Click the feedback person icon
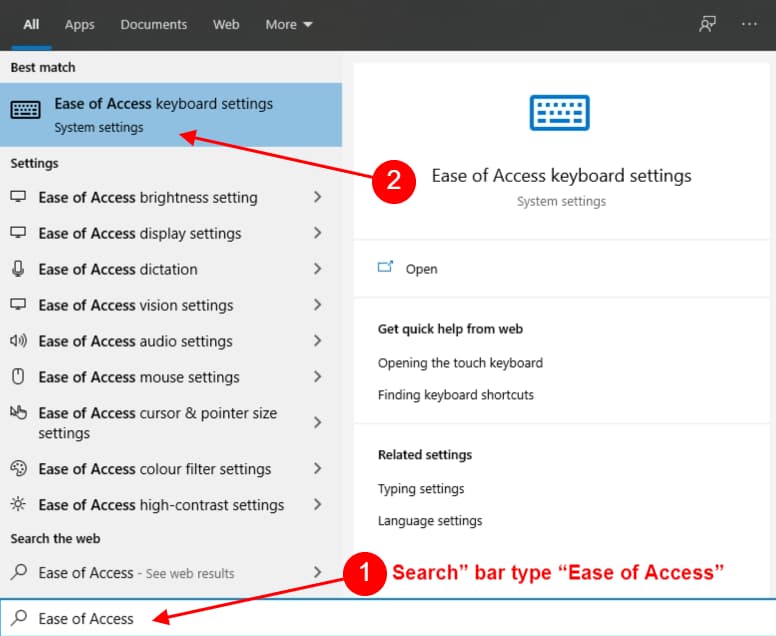Screen dimensions: 776x636 [707, 24]
